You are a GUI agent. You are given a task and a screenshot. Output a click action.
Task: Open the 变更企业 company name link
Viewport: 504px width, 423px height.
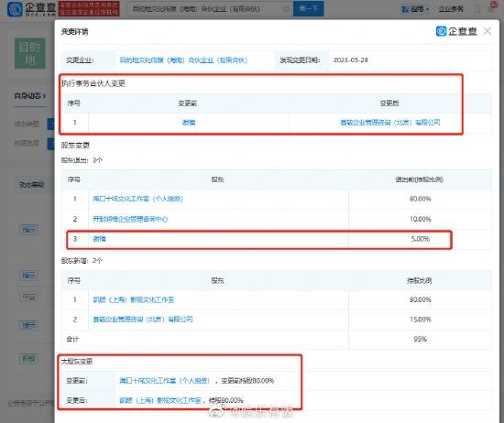pyautogui.click(x=183, y=60)
